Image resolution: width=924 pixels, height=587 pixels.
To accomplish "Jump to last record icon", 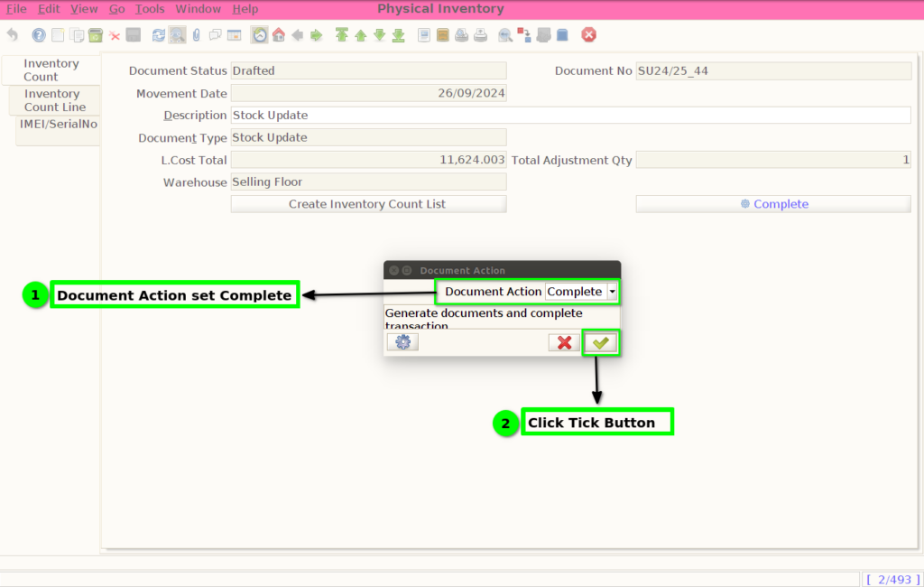I will click(x=398, y=35).
